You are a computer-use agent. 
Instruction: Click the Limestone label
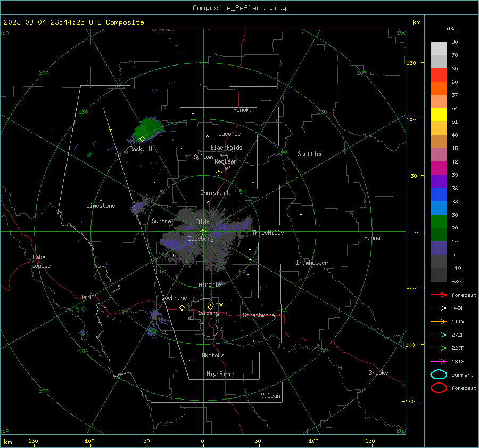[x=101, y=206]
